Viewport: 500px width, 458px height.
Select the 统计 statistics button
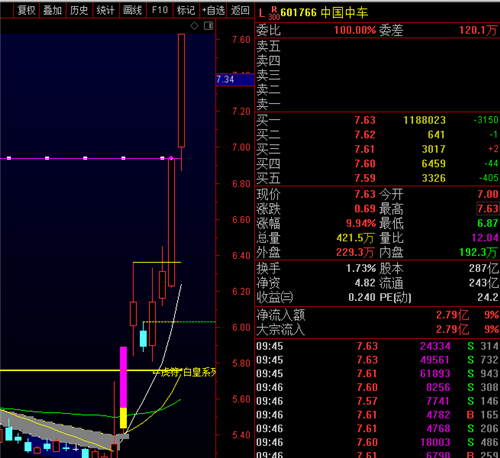(x=106, y=10)
